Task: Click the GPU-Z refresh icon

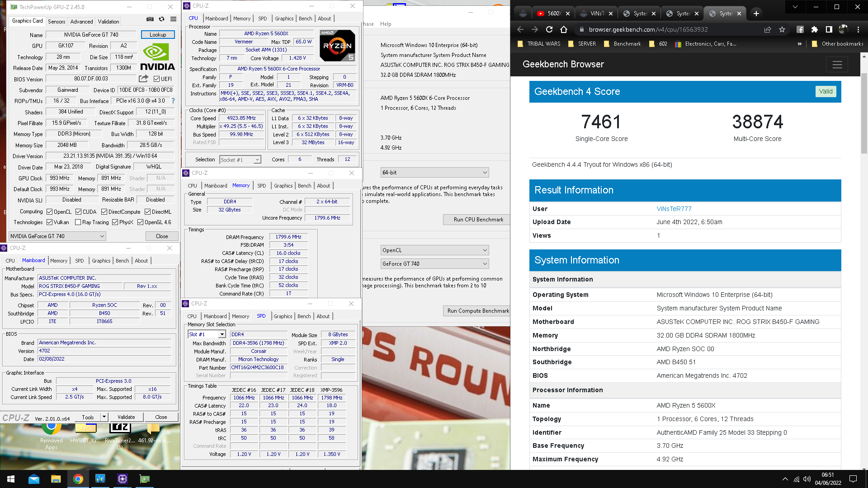Action: tap(161, 19)
